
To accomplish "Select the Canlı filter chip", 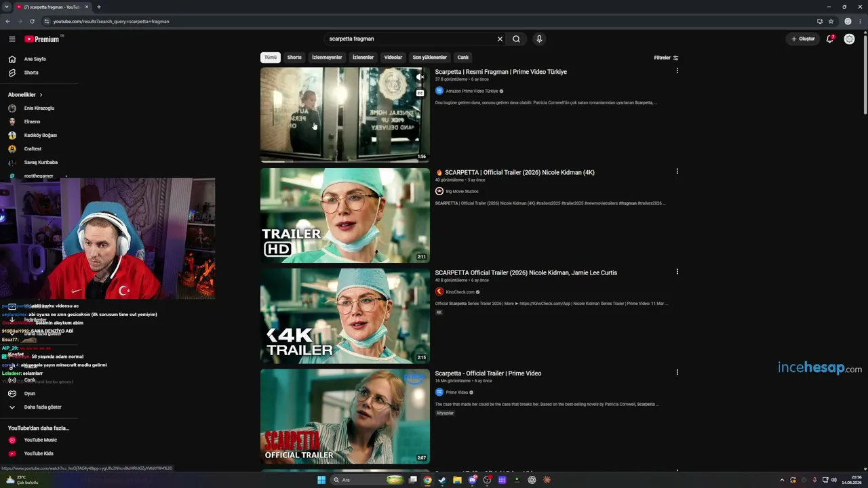I will coord(463,58).
